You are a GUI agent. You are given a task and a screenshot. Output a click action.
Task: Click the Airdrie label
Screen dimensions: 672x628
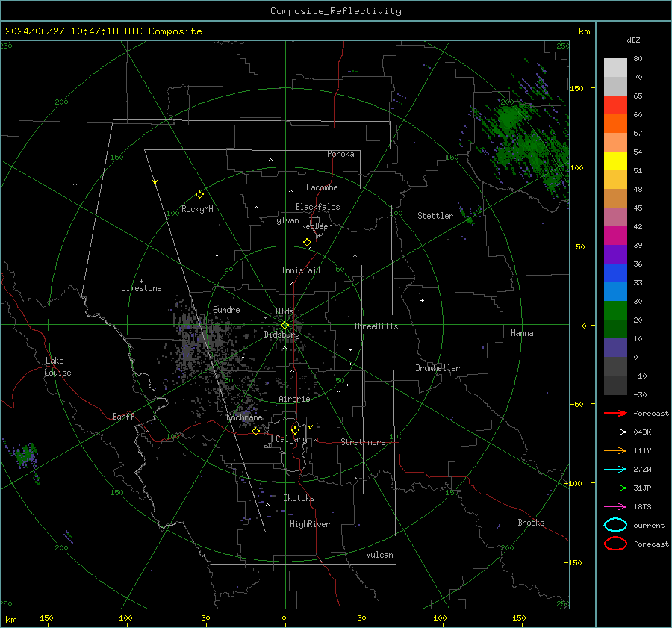[294, 399]
